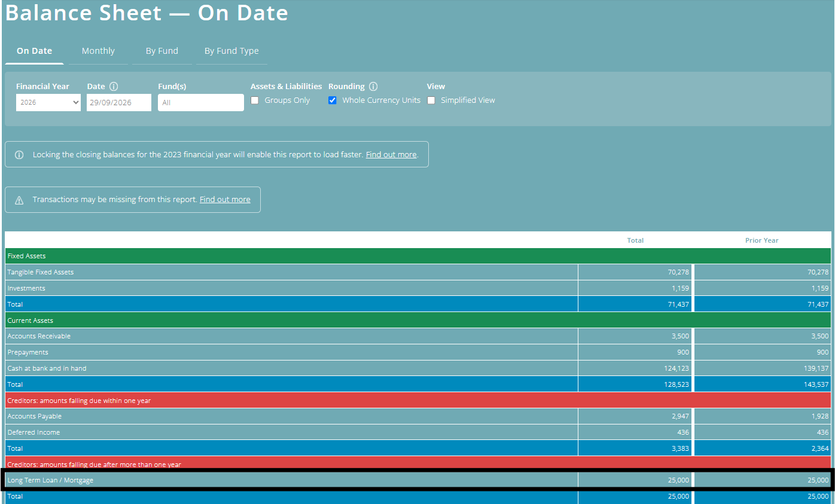Click the Creditors after more than one year header
The height and width of the screenshot is (504, 835).
click(418, 464)
